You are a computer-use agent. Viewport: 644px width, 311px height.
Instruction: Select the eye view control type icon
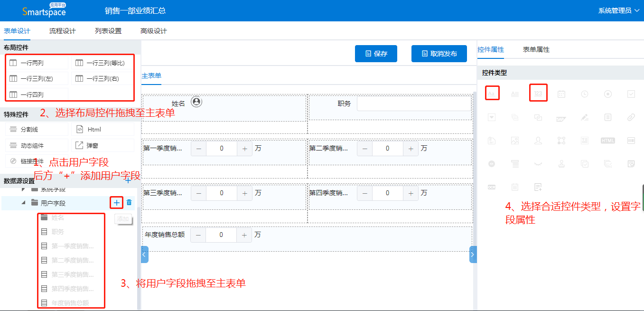[x=492, y=164]
